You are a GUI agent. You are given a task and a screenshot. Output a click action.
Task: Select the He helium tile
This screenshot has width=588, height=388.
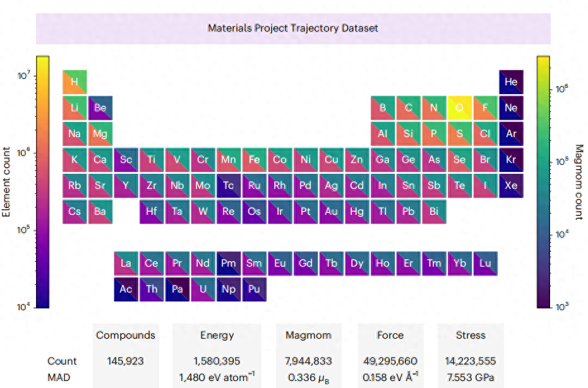click(511, 82)
